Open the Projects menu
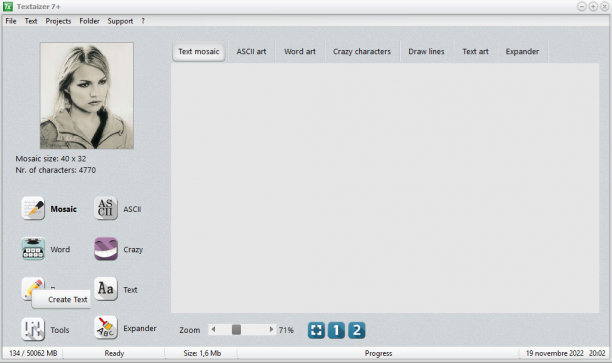Screen dimensions: 612x363 [58, 21]
